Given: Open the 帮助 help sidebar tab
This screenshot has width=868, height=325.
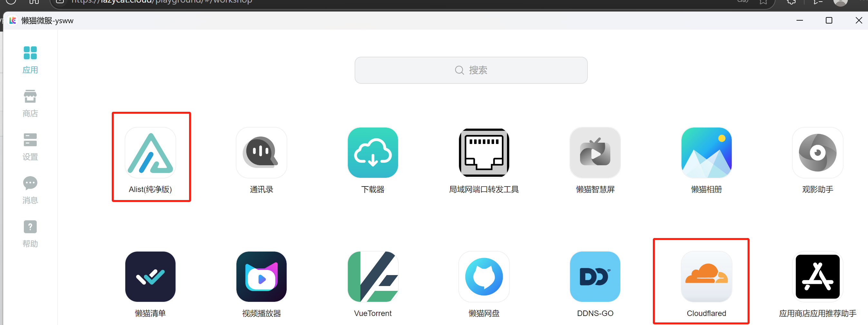Looking at the screenshot, I should click(x=30, y=234).
